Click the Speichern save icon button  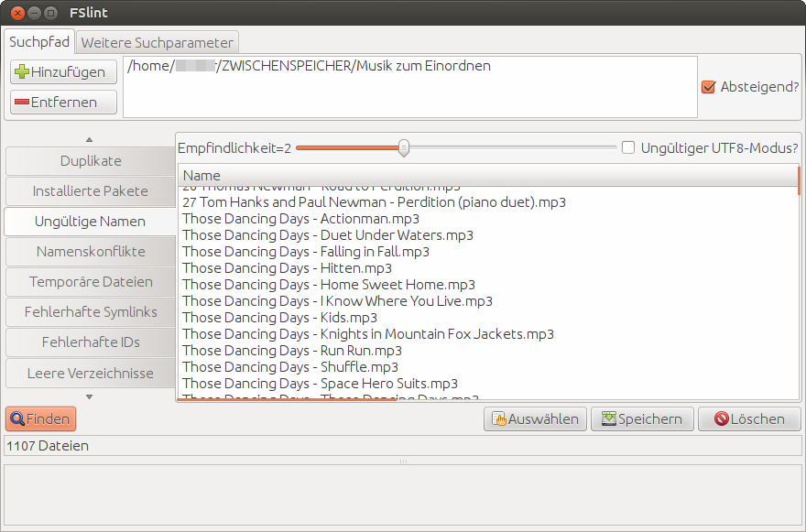click(x=608, y=419)
